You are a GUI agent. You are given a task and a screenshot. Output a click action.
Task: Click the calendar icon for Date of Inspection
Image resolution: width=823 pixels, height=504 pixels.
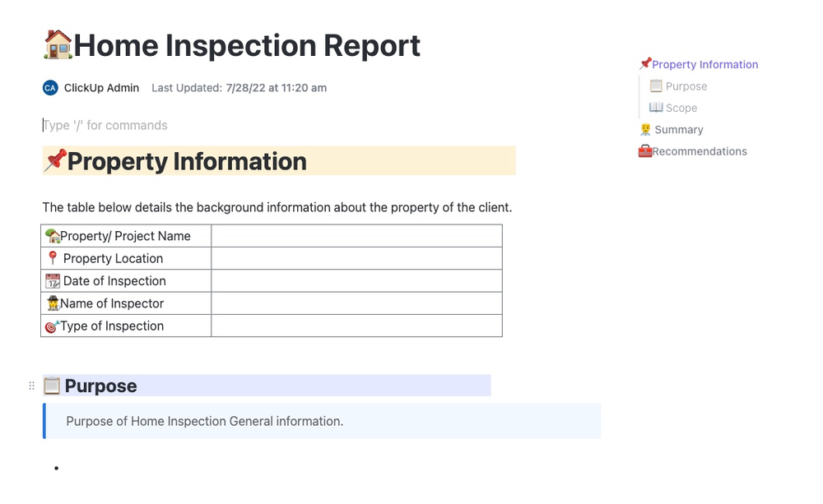tap(53, 281)
